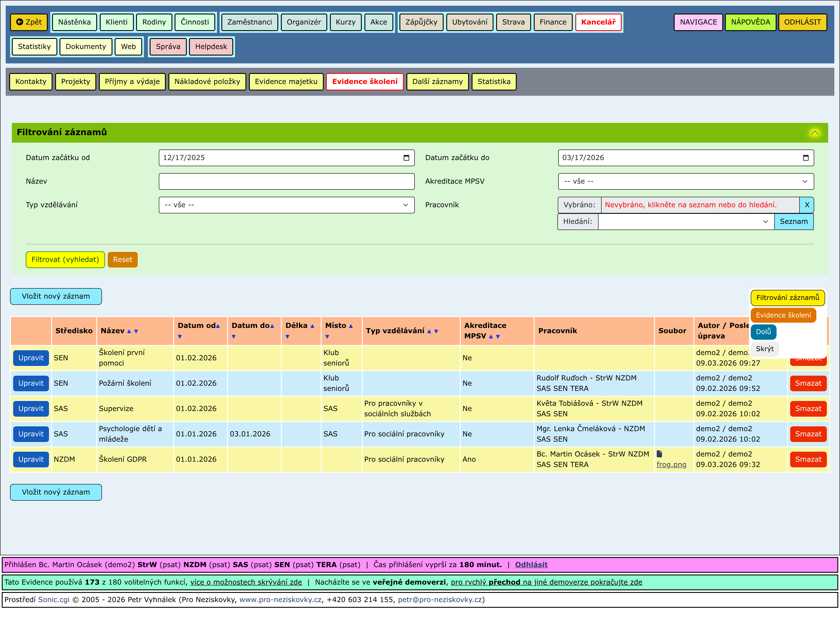840x620 pixels.
Task: Sort Název column descending with down arrow
Action: 136,331
